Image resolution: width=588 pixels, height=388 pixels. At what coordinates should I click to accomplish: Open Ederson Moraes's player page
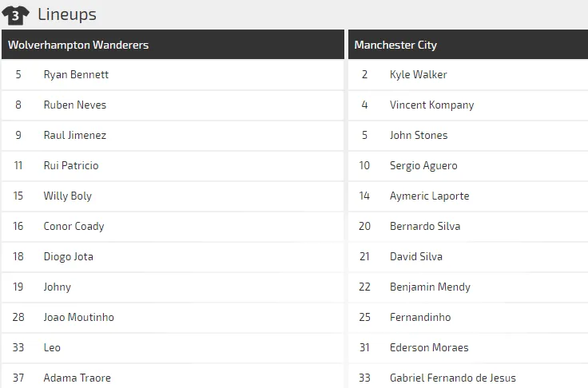(429, 347)
